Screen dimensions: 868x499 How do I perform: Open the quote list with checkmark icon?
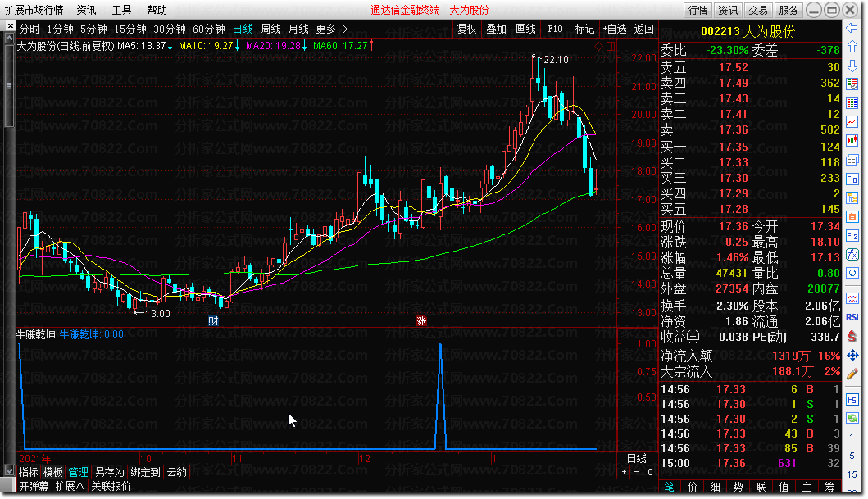[852, 84]
